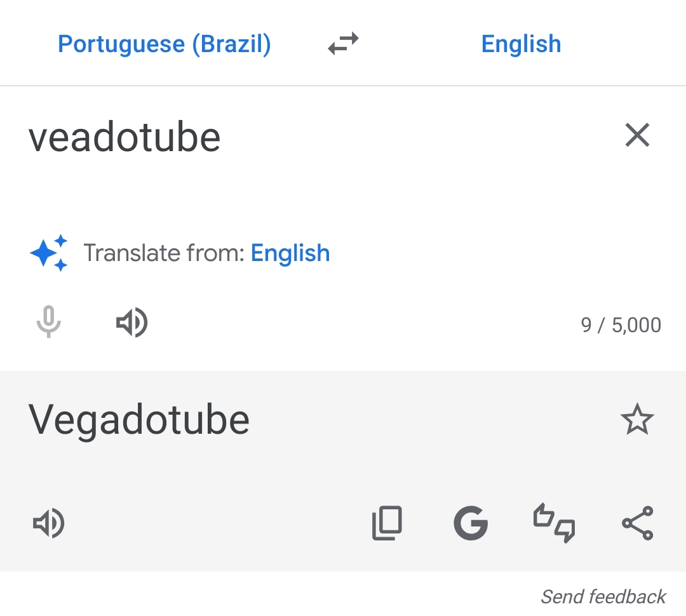Rate the translation with thumbs icon
The width and height of the screenshot is (686, 616).
(554, 523)
